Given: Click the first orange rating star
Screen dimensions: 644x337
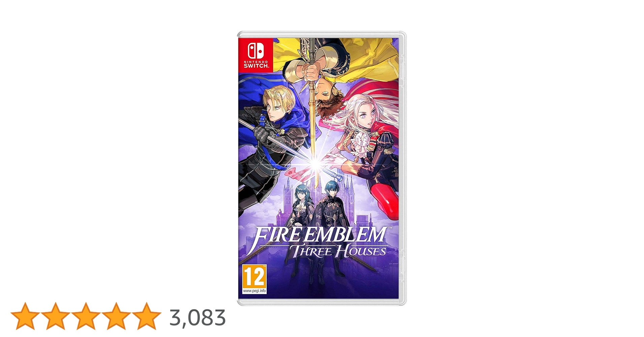Looking at the screenshot, I should tap(25, 316).
